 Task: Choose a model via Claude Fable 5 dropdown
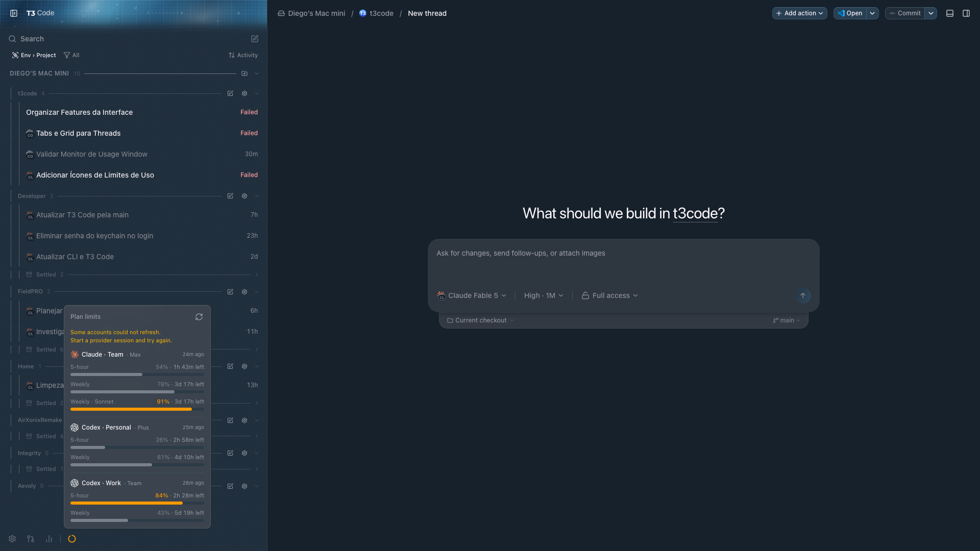click(472, 295)
